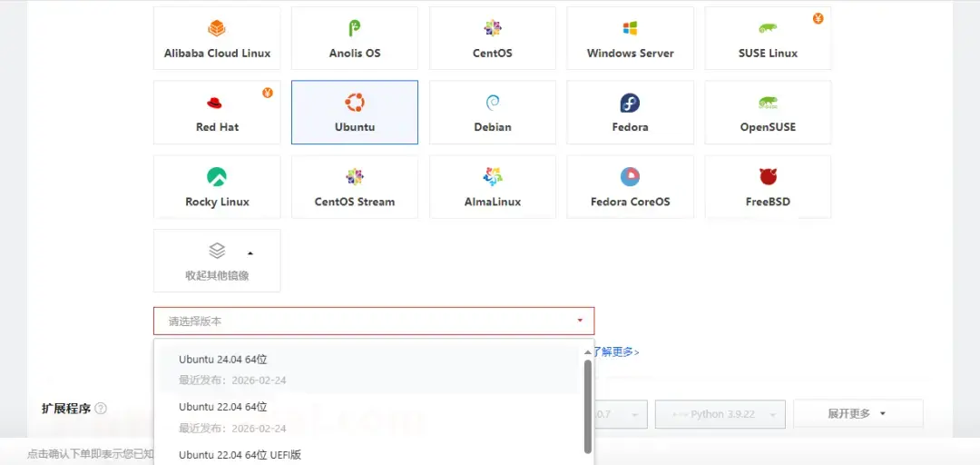Select the CentOS Stream logo
Screen dimensions: 980x465
pyautogui.click(x=355, y=177)
